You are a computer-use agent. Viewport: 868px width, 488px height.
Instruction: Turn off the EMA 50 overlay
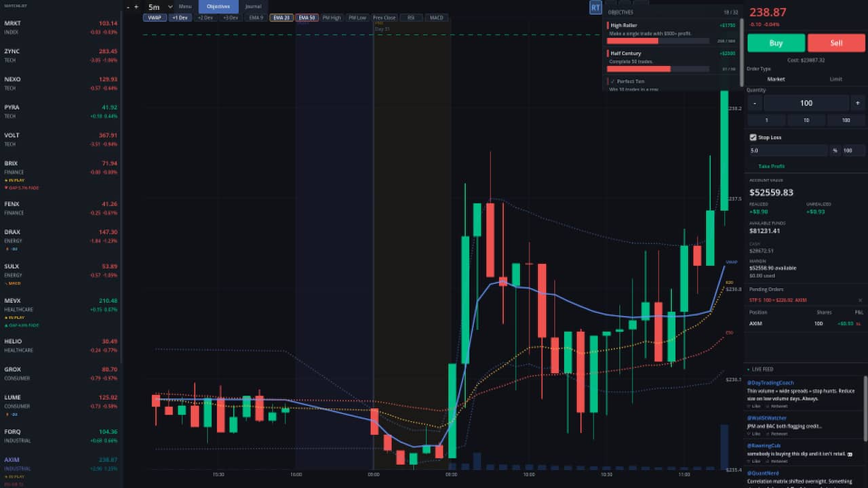coord(307,18)
